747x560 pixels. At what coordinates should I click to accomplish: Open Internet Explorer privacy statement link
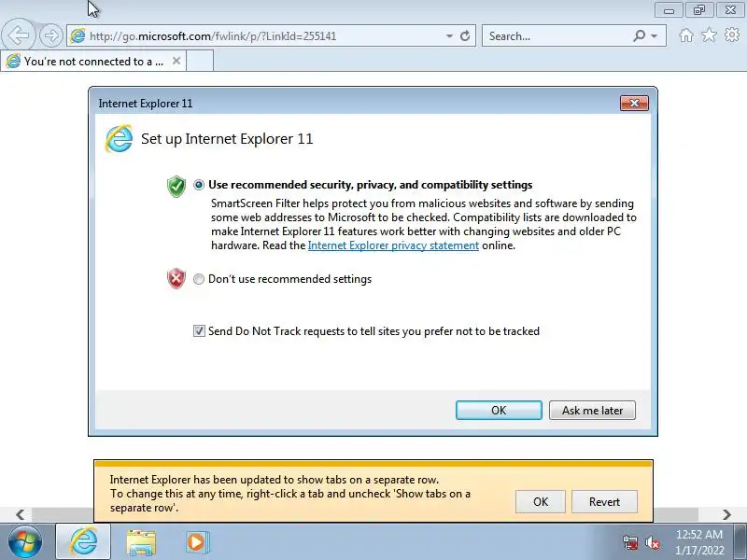pos(393,245)
